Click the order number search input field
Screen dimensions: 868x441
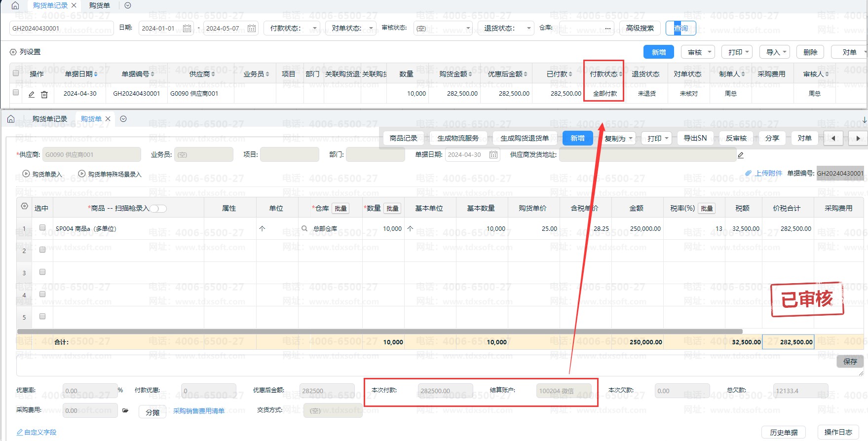[x=61, y=28]
